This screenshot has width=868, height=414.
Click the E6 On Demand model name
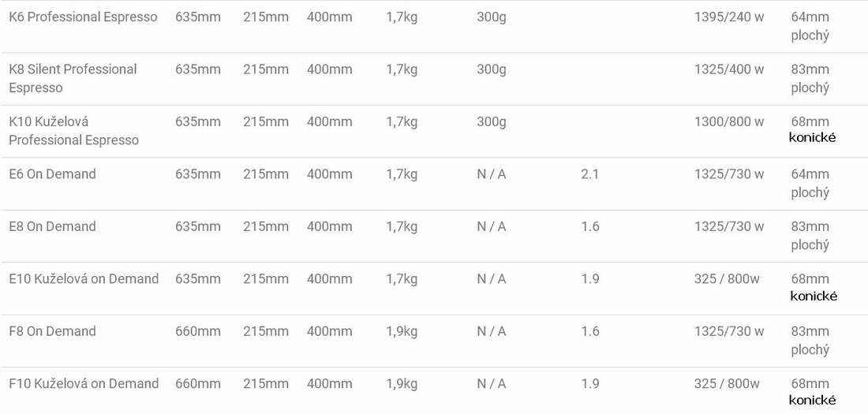pos(53,174)
